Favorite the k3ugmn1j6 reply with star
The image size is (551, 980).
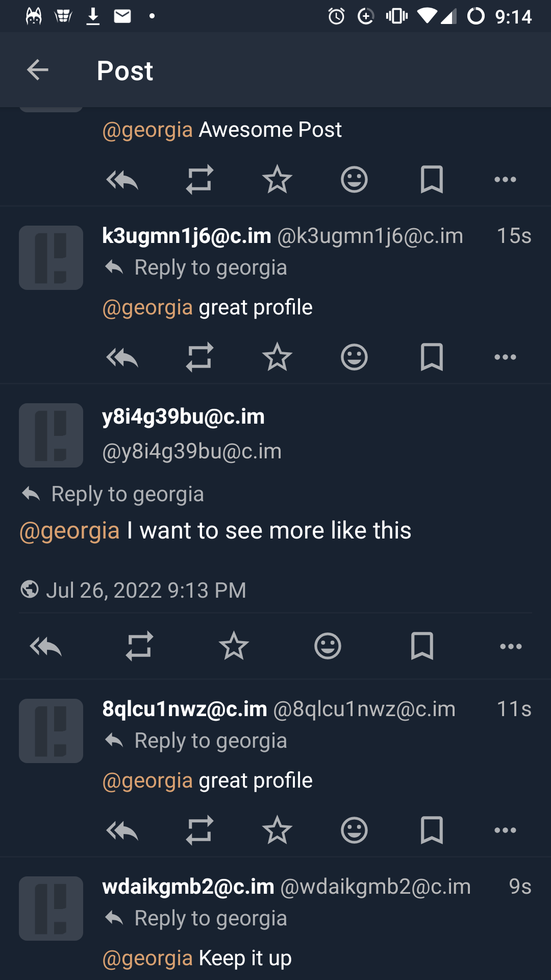277,357
